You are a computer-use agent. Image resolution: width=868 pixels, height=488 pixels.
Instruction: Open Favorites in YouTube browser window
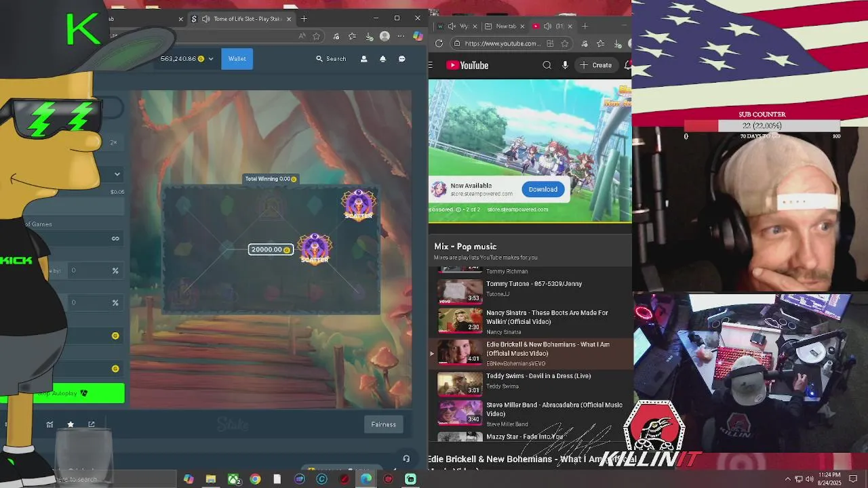[601, 43]
